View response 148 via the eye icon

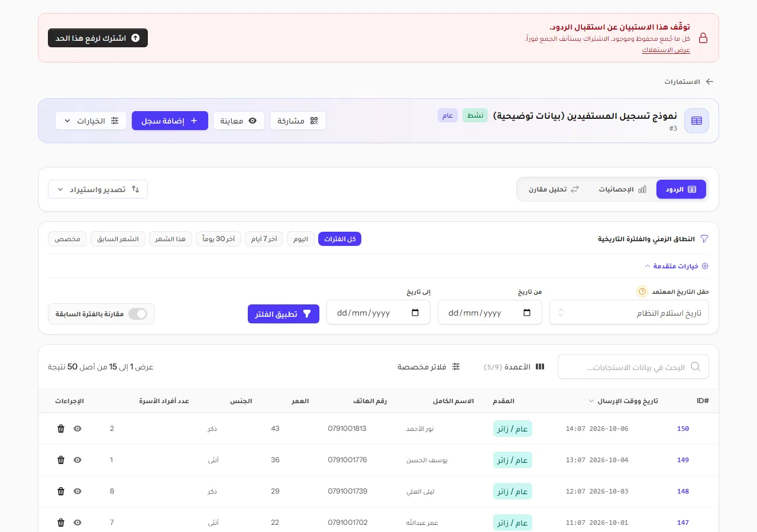click(77, 491)
